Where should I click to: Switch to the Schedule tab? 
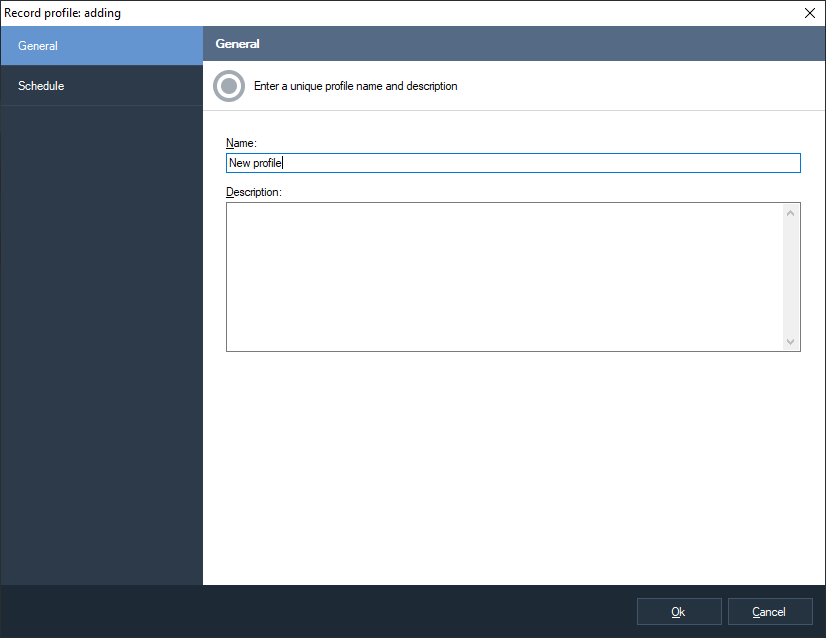click(100, 86)
